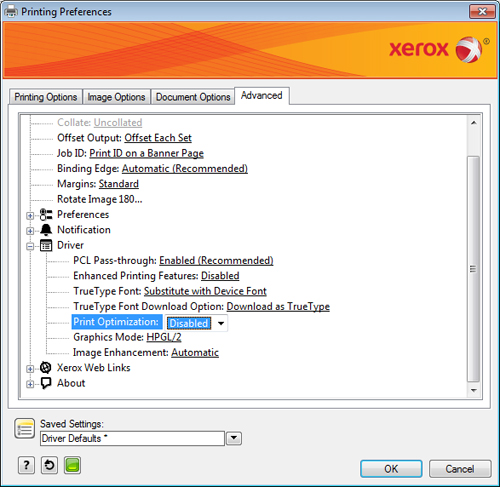Switch to the Image Options tab
The height and width of the screenshot is (487, 500).
tap(116, 97)
